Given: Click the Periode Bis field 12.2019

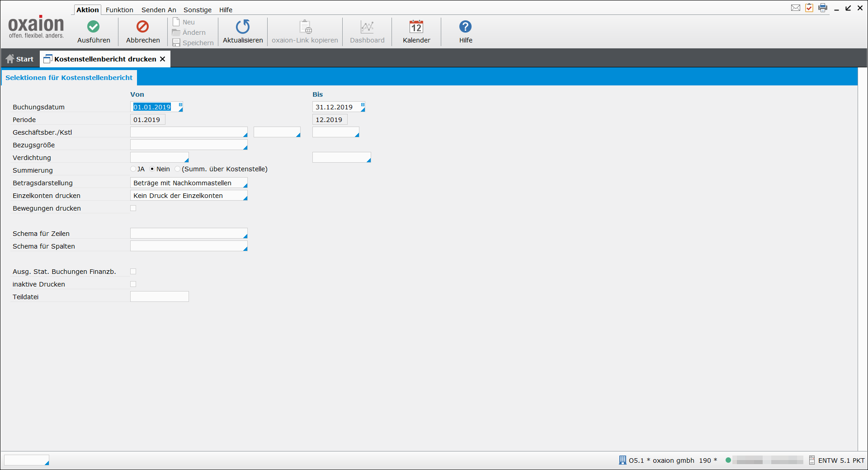Looking at the screenshot, I should coord(330,120).
